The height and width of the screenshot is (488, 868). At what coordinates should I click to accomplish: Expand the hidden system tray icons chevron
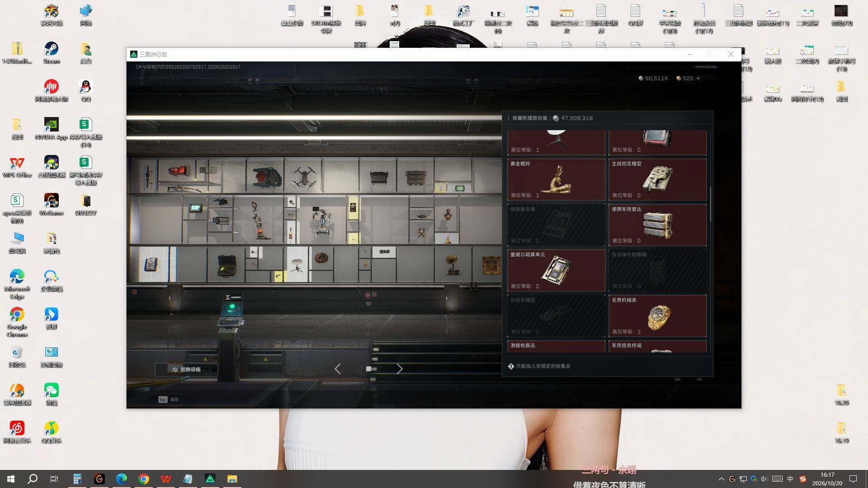point(721,479)
